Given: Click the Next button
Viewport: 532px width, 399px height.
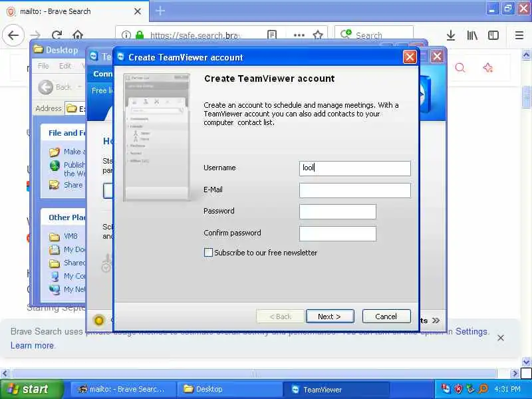Looking at the screenshot, I should point(330,317).
